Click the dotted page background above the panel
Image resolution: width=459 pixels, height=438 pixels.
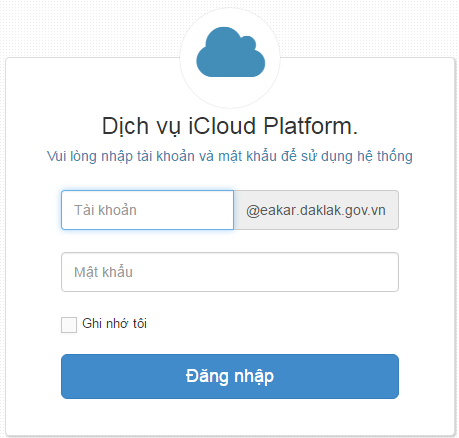coord(90,28)
